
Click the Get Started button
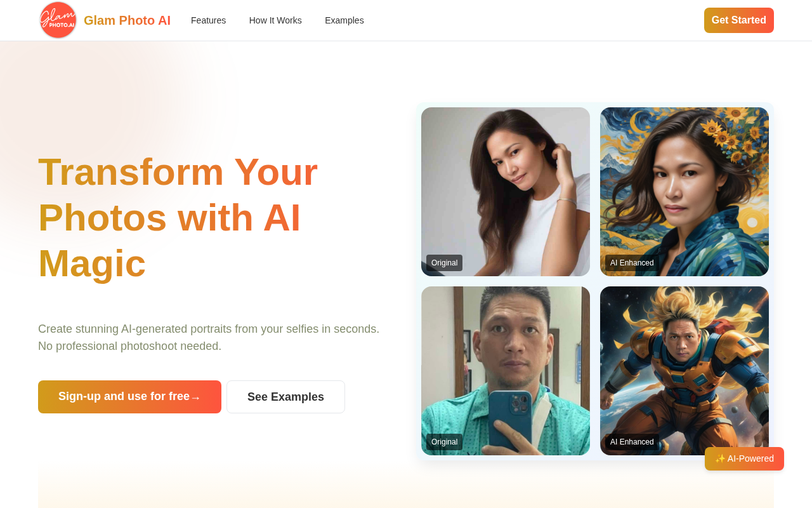pos(739,20)
